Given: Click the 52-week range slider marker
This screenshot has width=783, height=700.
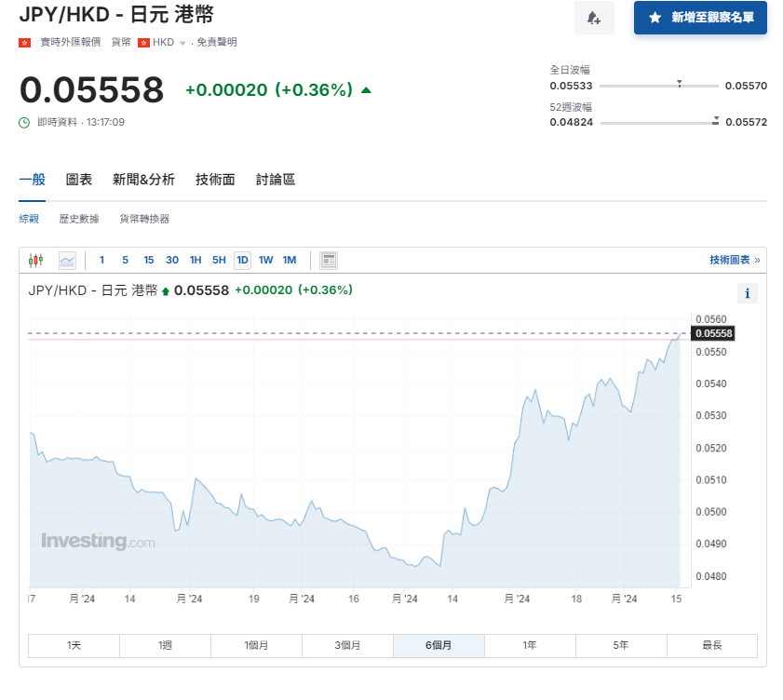Looking at the screenshot, I should [714, 119].
